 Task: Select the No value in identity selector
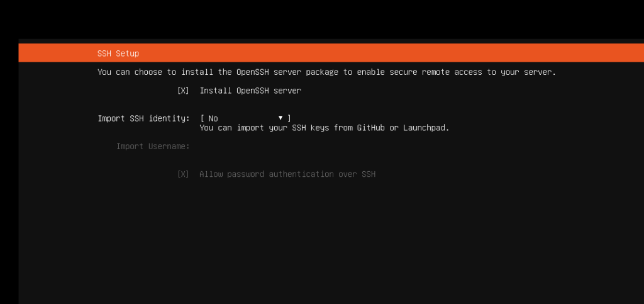tap(213, 118)
